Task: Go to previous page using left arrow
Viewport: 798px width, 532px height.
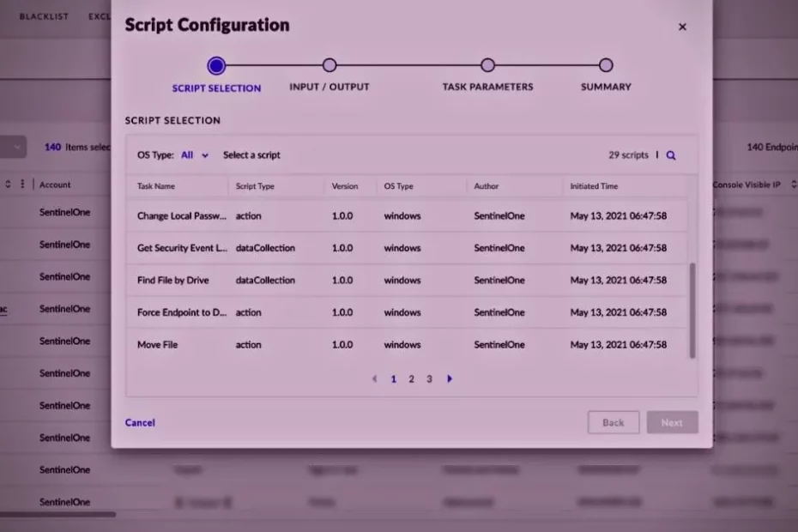Action: click(374, 378)
